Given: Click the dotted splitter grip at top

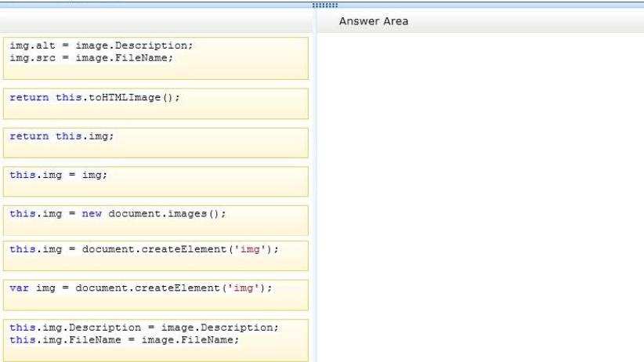Looking at the screenshot, I should [325, 5].
